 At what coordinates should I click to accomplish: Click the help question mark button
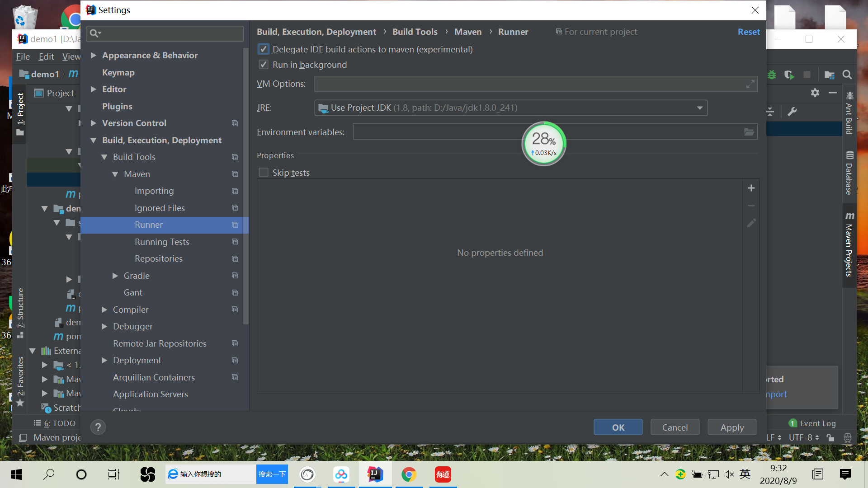point(98,427)
